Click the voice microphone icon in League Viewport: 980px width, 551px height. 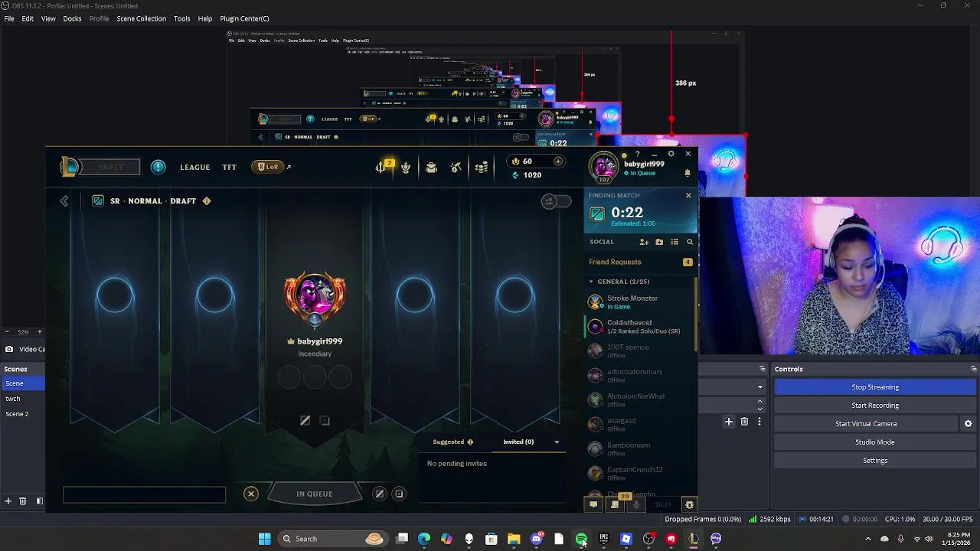[635, 504]
